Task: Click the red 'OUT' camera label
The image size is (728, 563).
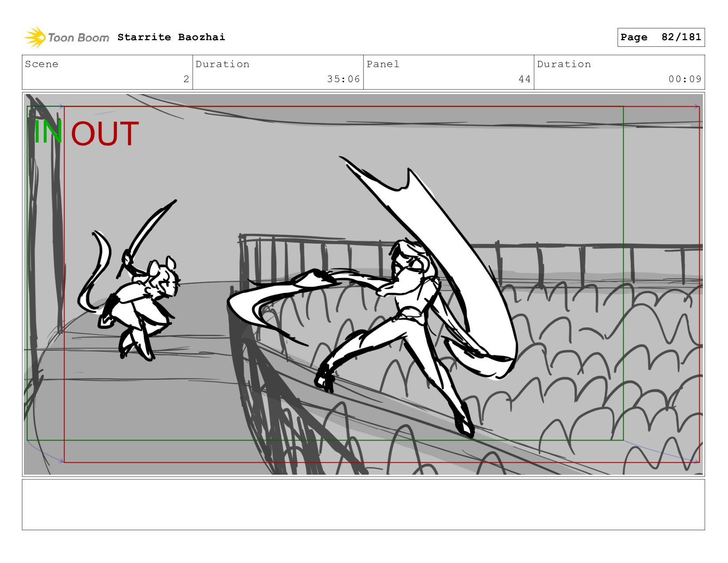Action: pyautogui.click(x=105, y=134)
